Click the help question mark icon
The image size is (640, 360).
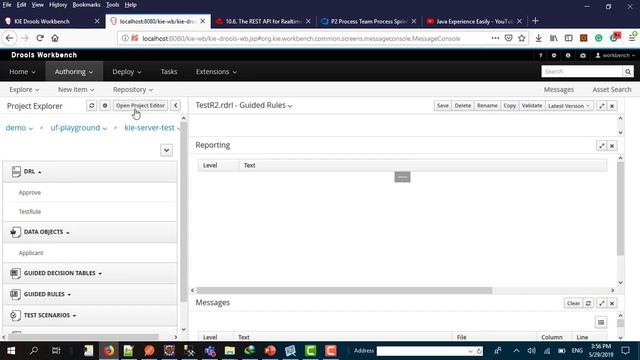540,56
